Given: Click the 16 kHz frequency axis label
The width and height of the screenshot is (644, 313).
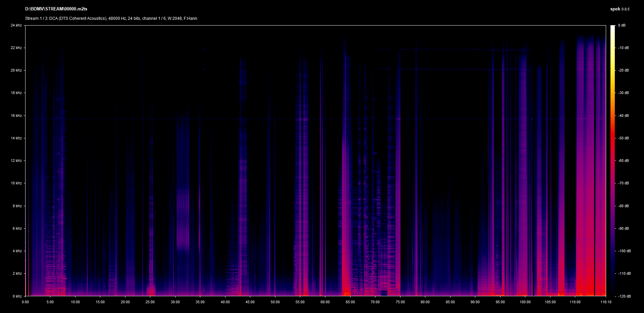Looking at the screenshot, I should click(x=16, y=116).
